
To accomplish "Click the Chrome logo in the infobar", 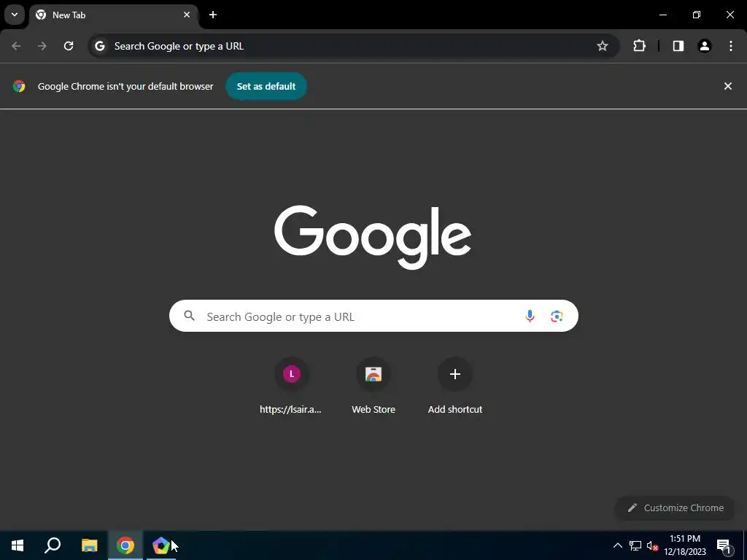I will tap(19, 86).
